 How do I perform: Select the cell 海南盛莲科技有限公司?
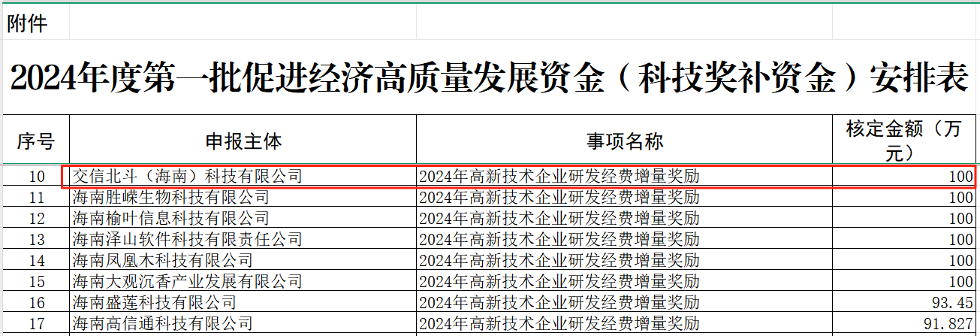pos(243,303)
